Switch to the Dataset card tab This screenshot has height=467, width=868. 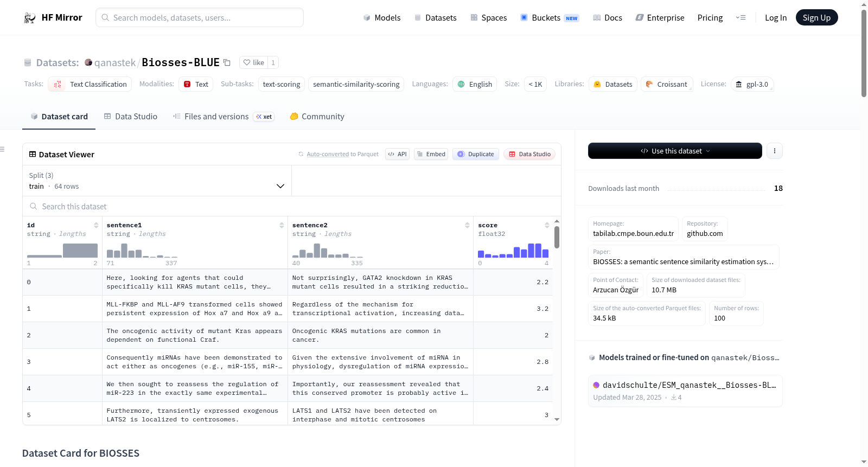[x=59, y=117]
